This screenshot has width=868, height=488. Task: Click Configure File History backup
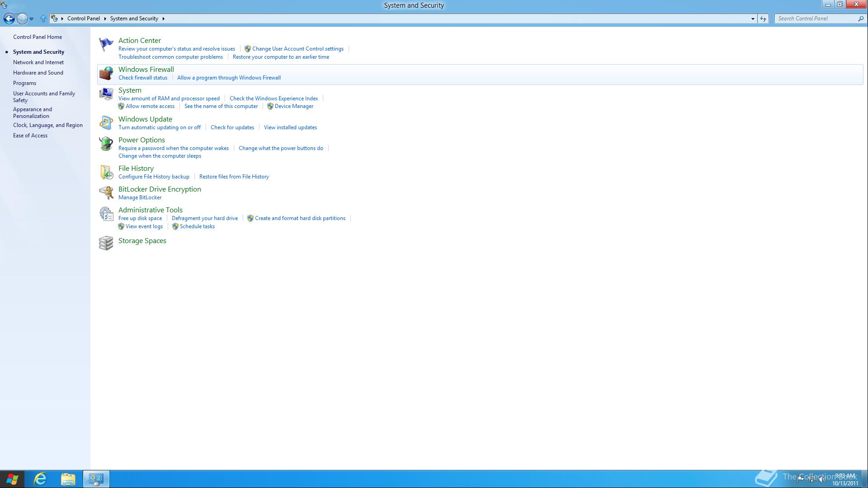pyautogui.click(x=154, y=177)
